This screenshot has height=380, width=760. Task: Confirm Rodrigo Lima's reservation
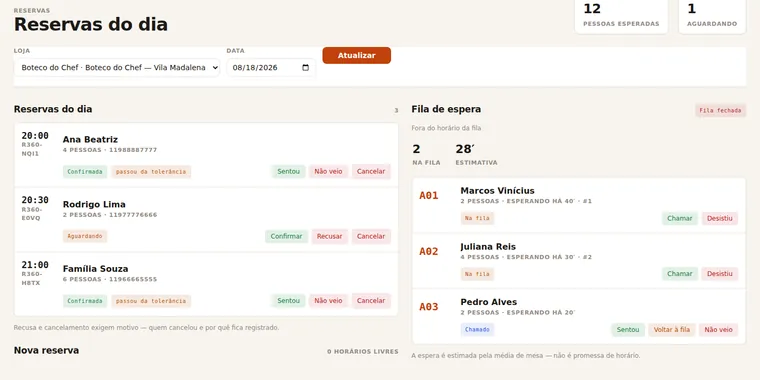coord(286,237)
